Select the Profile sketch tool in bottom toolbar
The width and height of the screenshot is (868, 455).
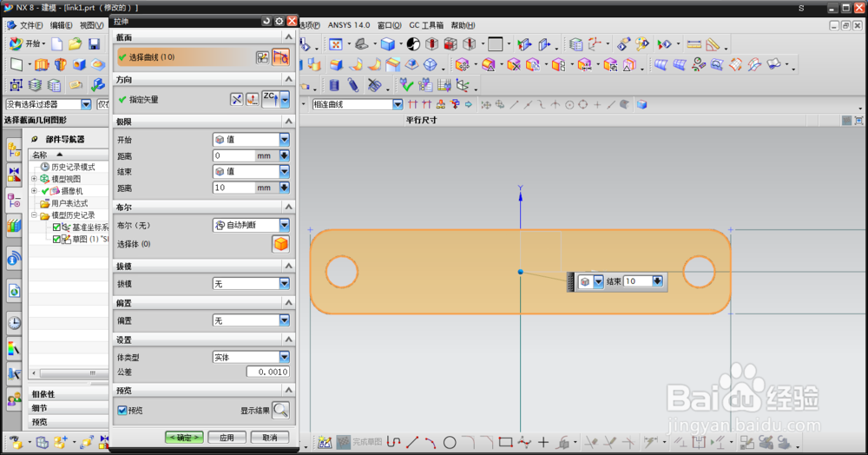(393, 442)
